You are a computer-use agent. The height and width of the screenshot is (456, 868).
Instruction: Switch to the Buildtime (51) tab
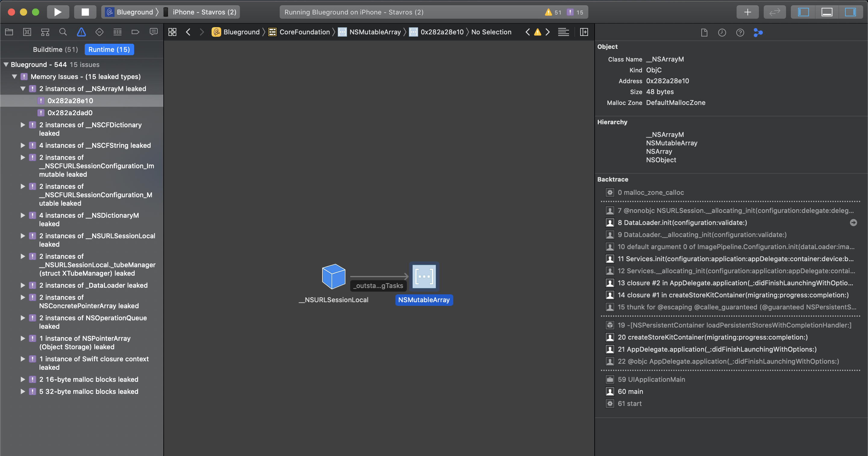click(55, 49)
